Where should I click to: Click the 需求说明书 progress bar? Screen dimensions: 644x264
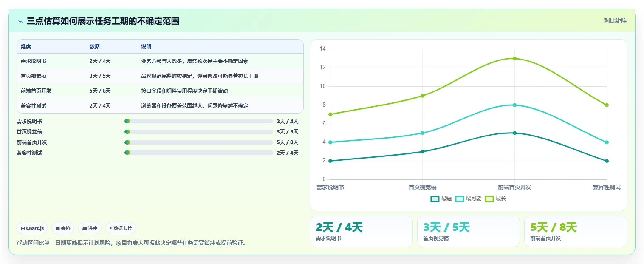coord(198,121)
